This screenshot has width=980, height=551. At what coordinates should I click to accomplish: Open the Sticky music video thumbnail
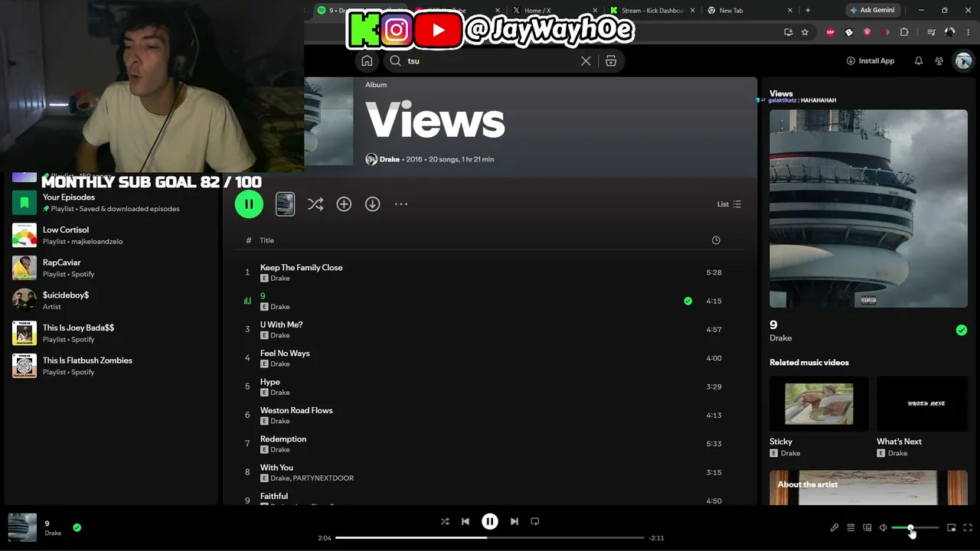pos(819,403)
